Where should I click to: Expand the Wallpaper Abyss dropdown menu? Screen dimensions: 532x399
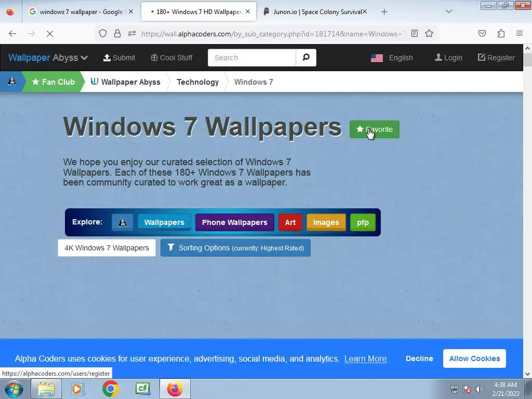click(x=48, y=58)
